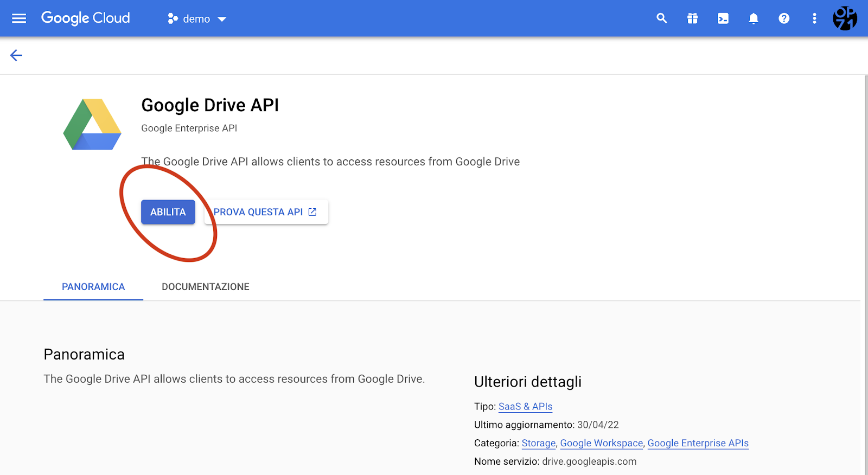The width and height of the screenshot is (868, 475).
Task: Click the ABILITA button
Action: [x=168, y=212]
